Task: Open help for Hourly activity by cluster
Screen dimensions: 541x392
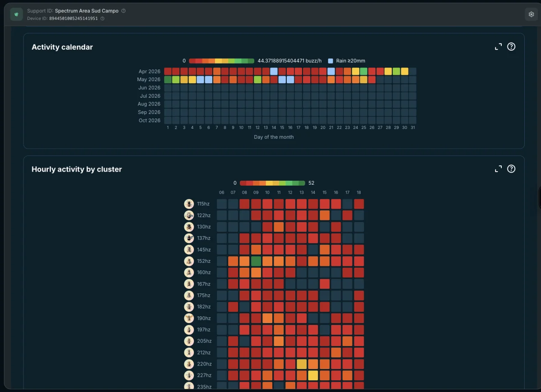Action: 511,169
